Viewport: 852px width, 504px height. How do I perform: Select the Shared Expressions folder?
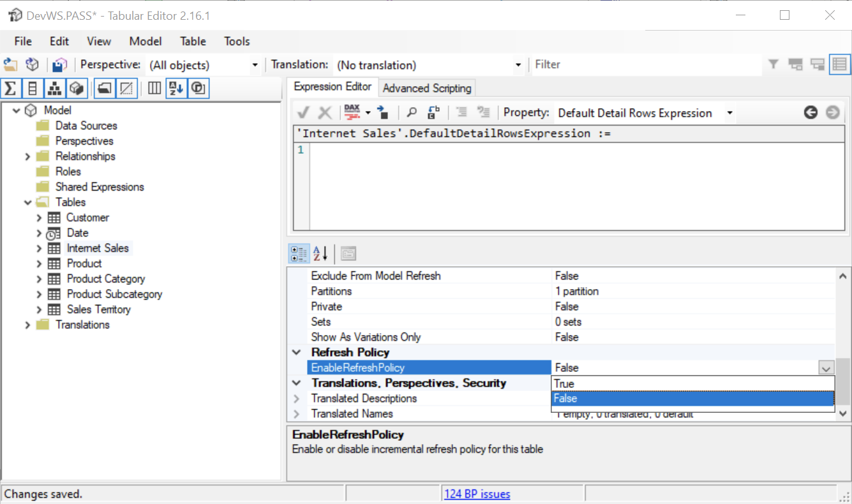click(x=100, y=187)
